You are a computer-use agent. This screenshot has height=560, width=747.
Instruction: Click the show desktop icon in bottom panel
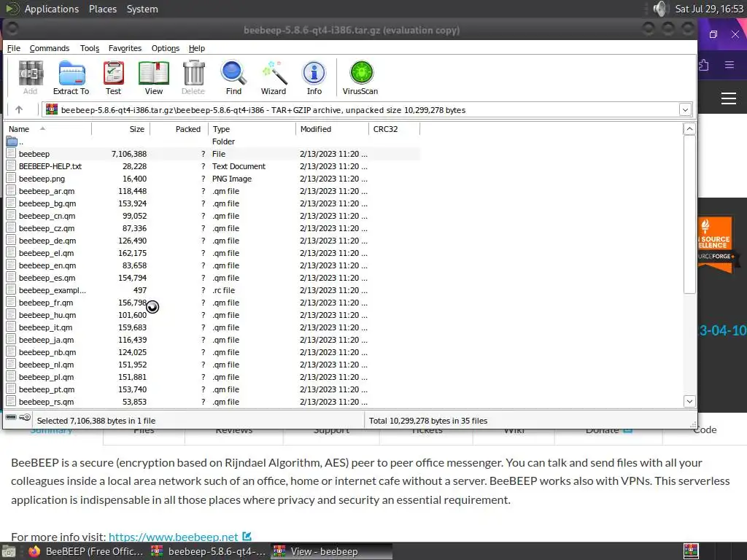(x=7, y=552)
